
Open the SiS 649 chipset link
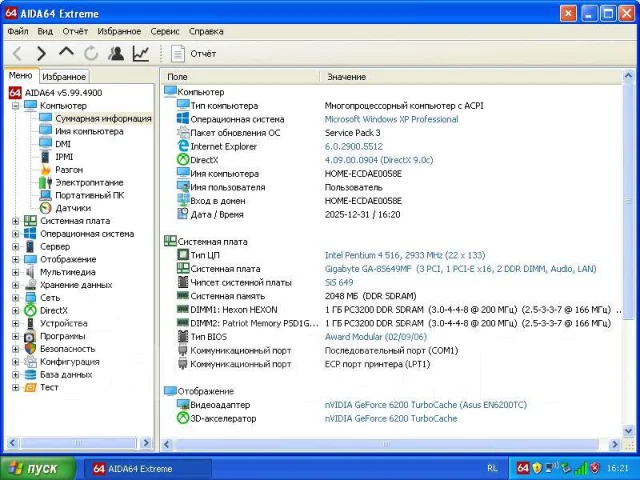(x=339, y=282)
